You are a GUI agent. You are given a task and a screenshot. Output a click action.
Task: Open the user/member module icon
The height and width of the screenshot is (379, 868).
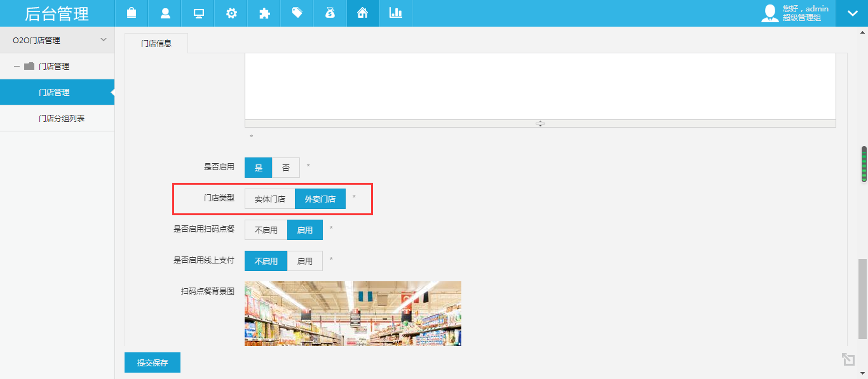point(165,13)
